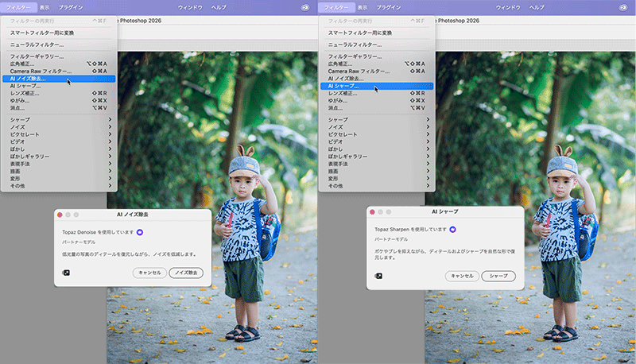Close the AI シャープ dialog with red button
Image resolution: width=636 pixels, height=364 pixels.
372,212
